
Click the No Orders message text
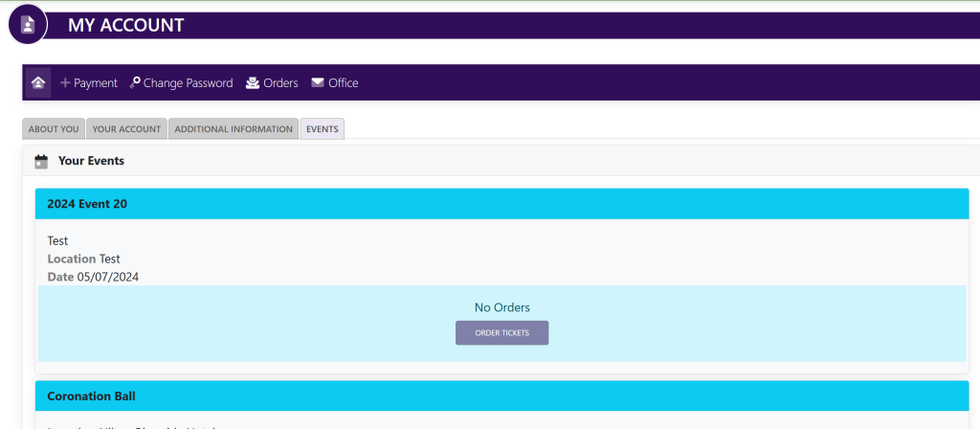501,307
